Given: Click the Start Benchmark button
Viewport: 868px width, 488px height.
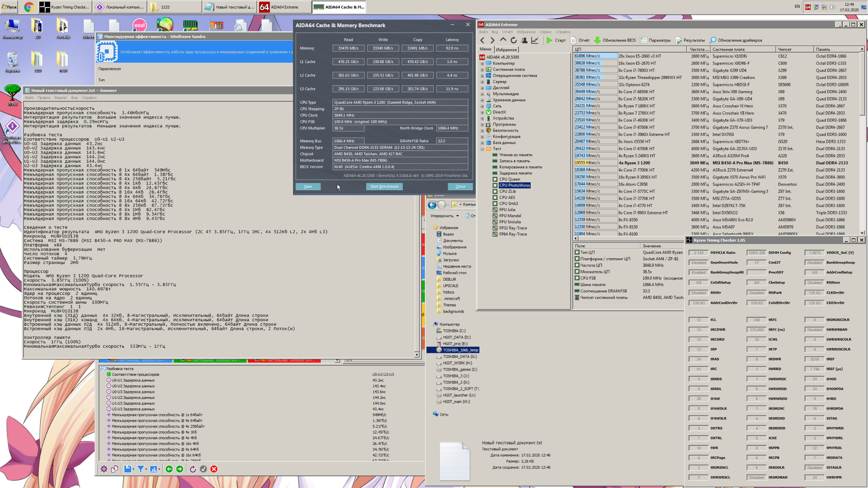Looking at the screenshot, I should 384,186.
